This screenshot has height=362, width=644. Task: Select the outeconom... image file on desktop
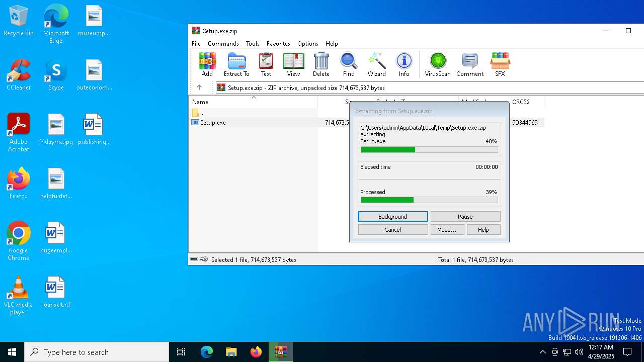pyautogui.click(x=94, y=75)
